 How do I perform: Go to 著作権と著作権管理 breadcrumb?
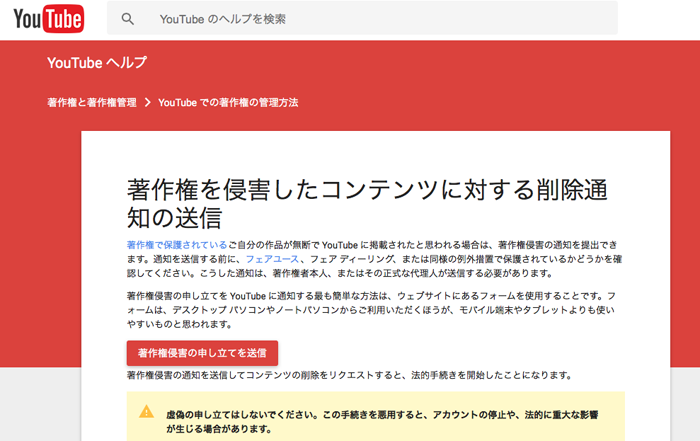pyautogui.click(x=92, y=103)
